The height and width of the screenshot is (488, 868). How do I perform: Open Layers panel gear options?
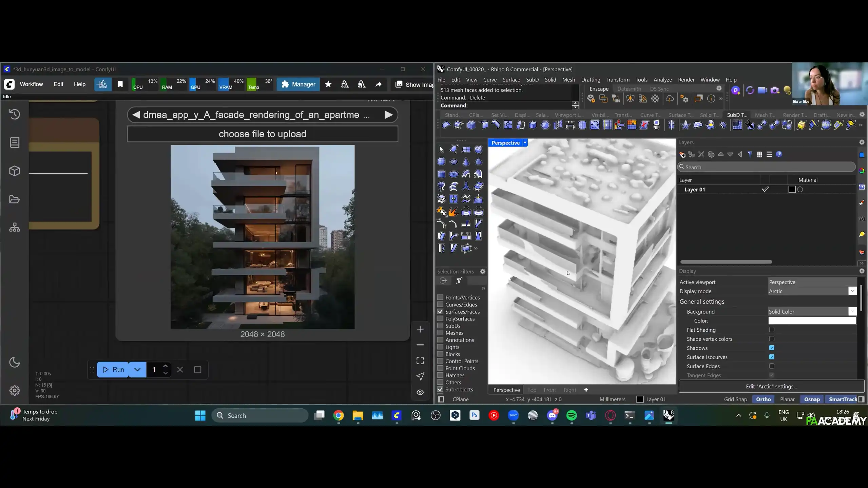[862, 142]
